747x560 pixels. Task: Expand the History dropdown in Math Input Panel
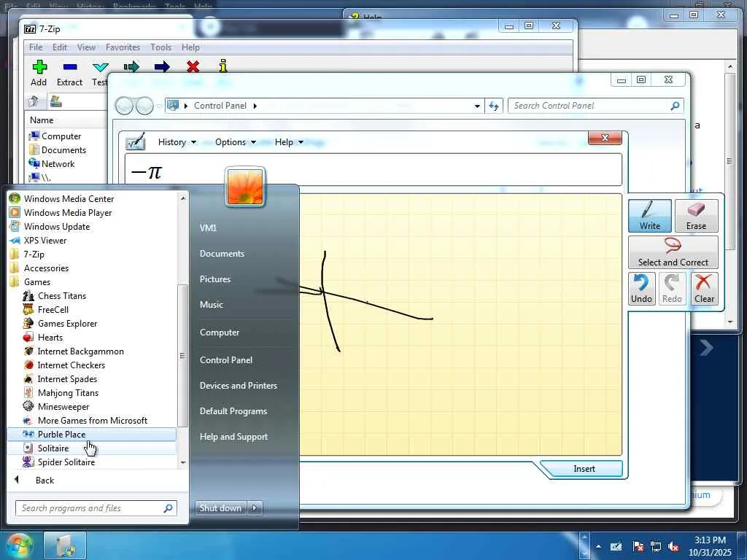click(x=177, y=142)
